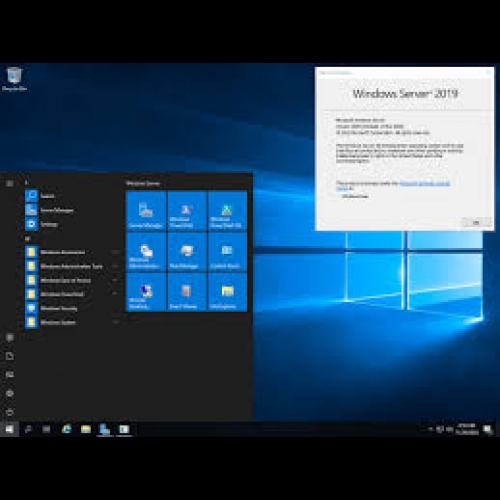Screen dimensions: 500x500
Task: Click OK in the About Windows dialog
Action: coord(476,222)
